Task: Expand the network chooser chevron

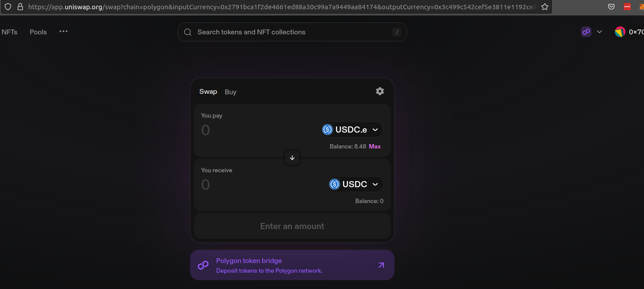Action: click(599, 32)
